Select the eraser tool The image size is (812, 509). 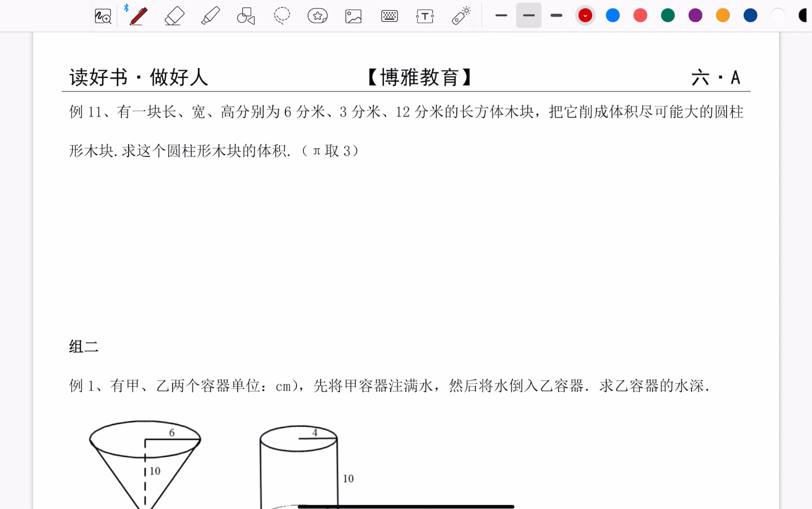pyautogui.click(x=174, y=16)
